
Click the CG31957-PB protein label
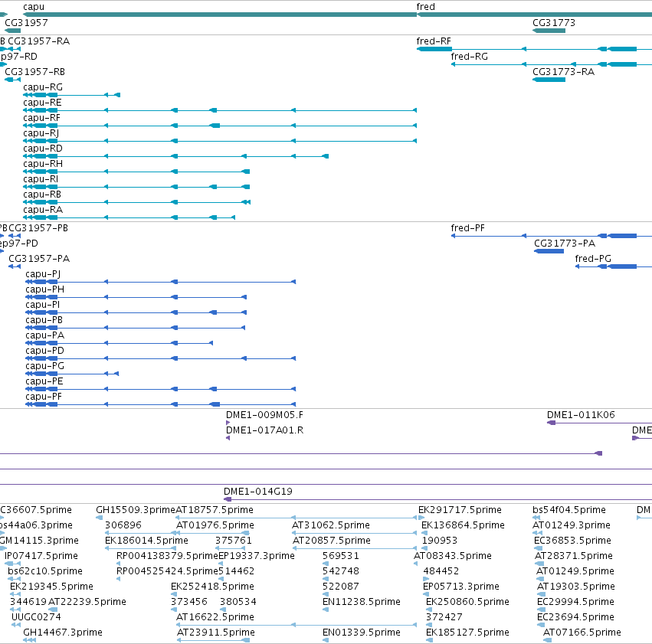38,228
